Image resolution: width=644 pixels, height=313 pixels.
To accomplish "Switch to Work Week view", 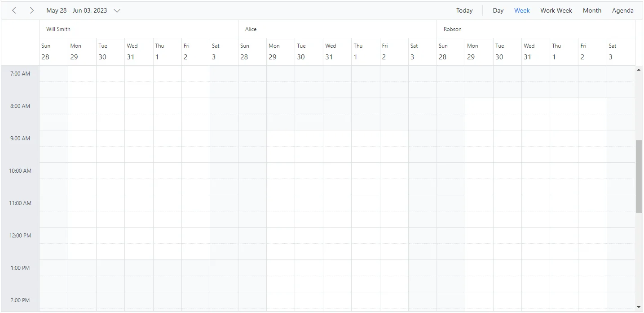I will tap(556, 10).
